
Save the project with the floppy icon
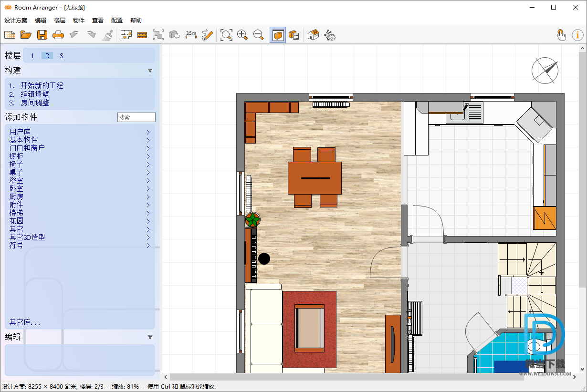[42, 35]
